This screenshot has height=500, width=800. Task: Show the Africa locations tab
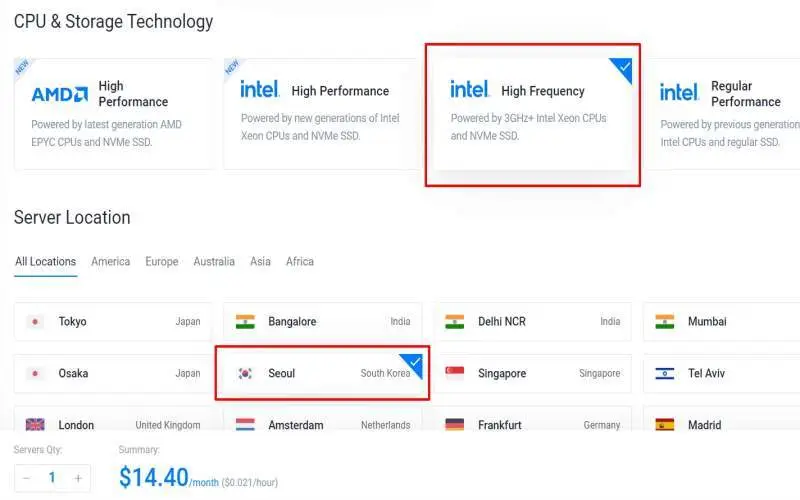[x=300, y=262]
